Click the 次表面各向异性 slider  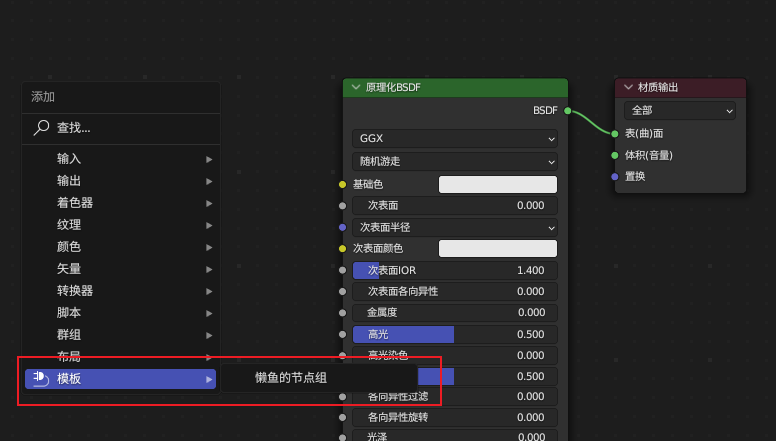tap(455, 292)
